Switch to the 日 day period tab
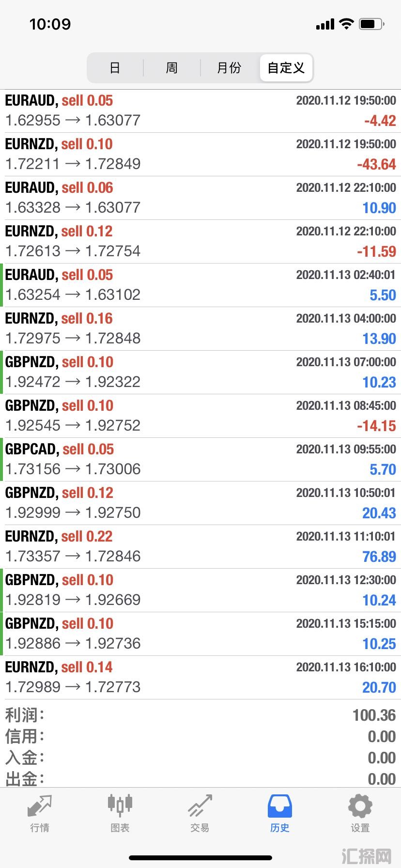Image resolution: width=401 pixels, height=868 pixels. click(115, 68)
